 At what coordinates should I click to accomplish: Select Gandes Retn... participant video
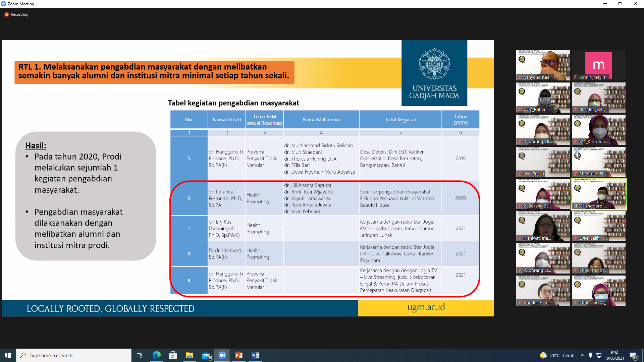point(543,291)
